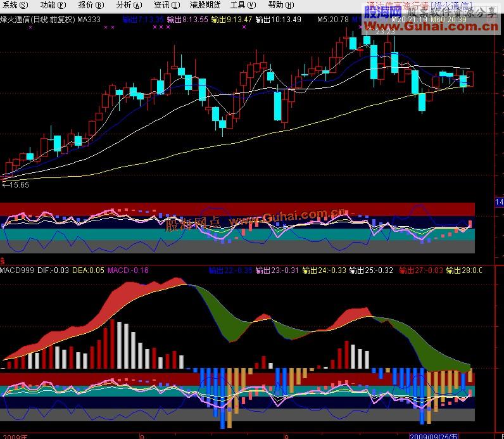504x439 pixels.
Task: Open the 功能(F) menu
Action: (53, 5)
